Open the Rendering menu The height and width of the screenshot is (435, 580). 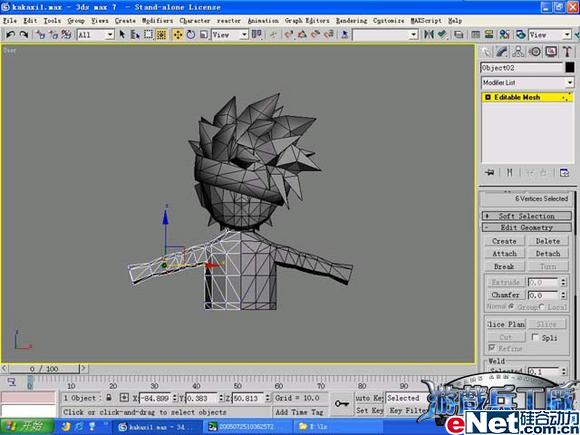point(351,21)
